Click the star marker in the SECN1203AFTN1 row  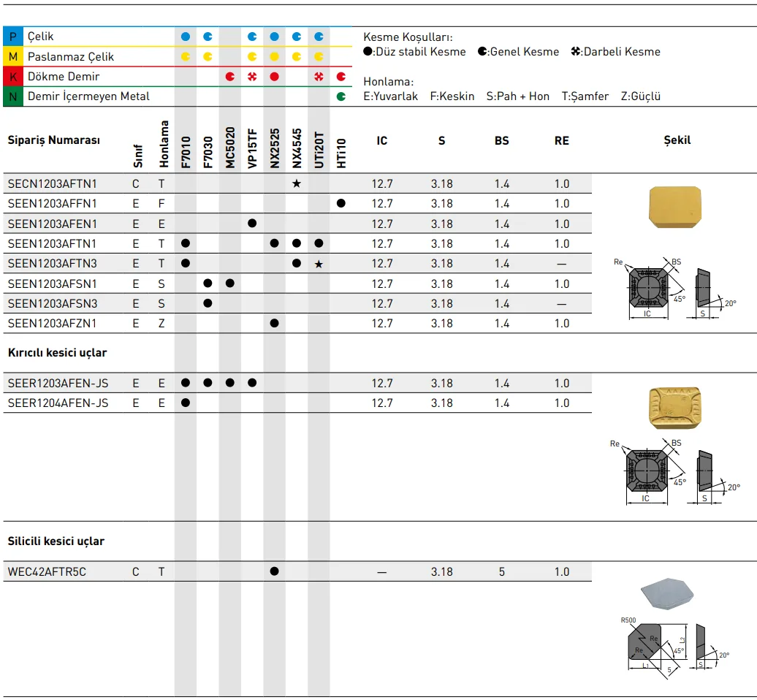296,183
